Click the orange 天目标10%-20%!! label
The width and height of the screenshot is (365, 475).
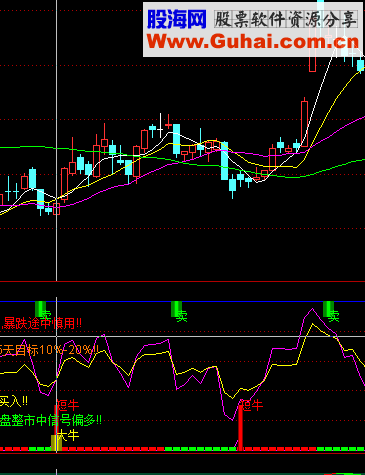tap(49, 350)
